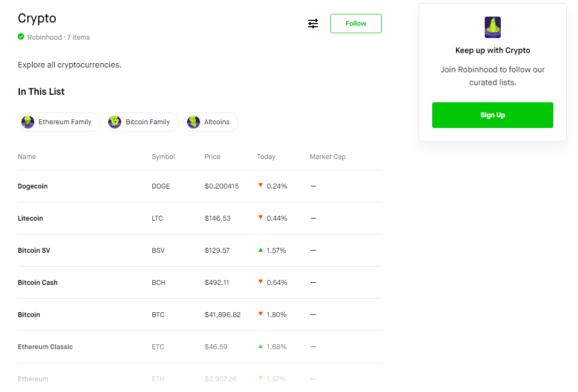Sign up to follow curated lists

click(x=492, y=115)
